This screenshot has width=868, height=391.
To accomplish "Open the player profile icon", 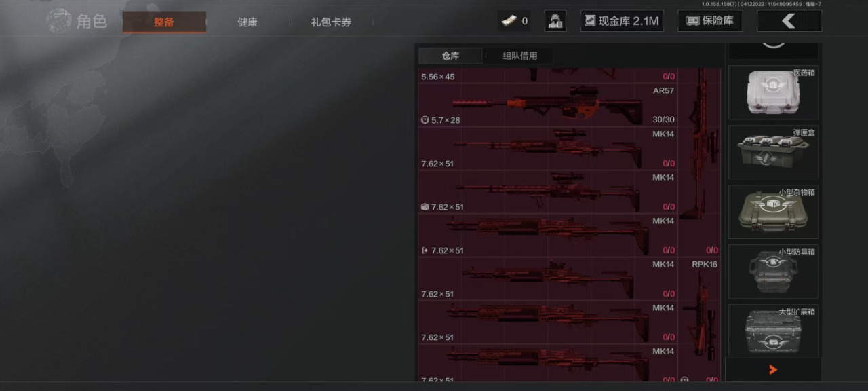I will click(555, 21).
